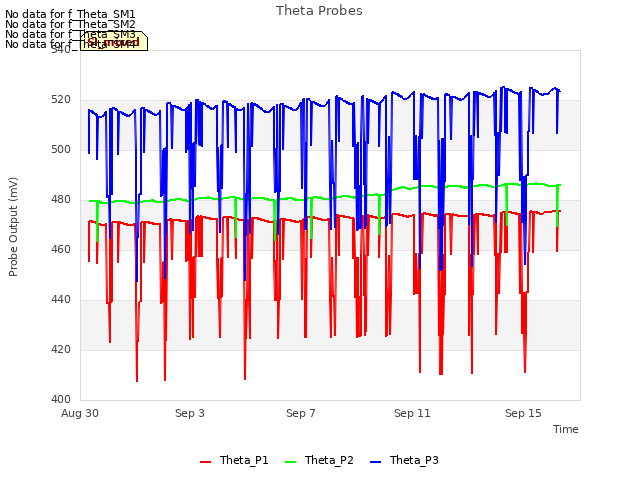The height and width of the screenshot is (480, 640).
Task: Click the 460 y-axis tick label
Action: (61, 249)
